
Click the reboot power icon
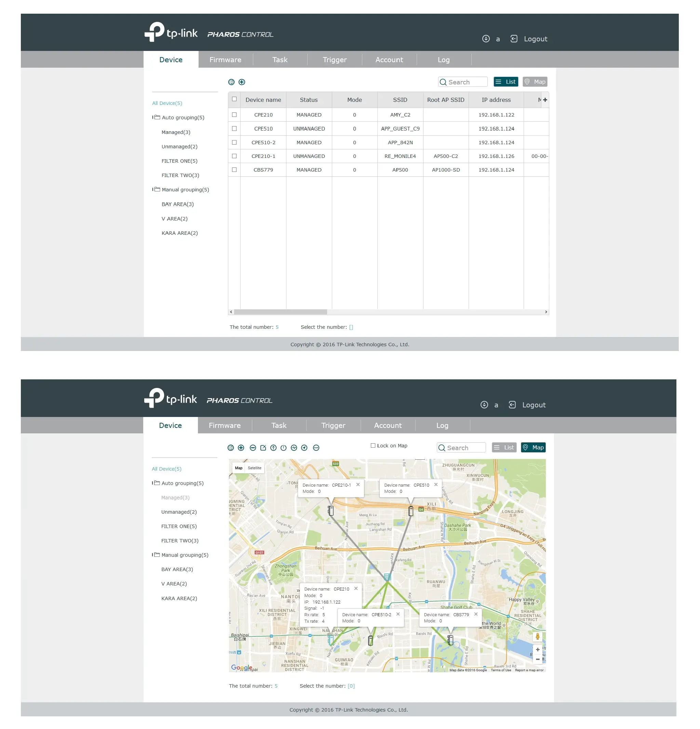coord(283,447)
